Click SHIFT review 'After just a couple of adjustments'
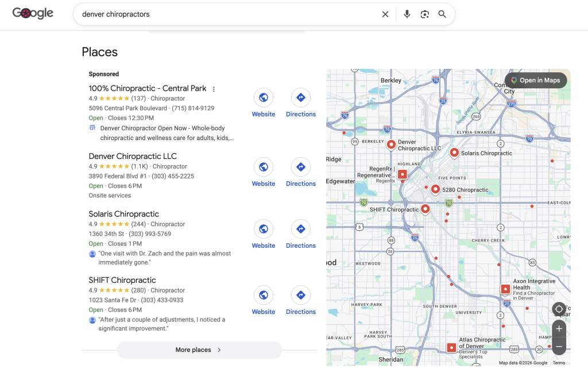588x373 pixels. tap(162, 324)
